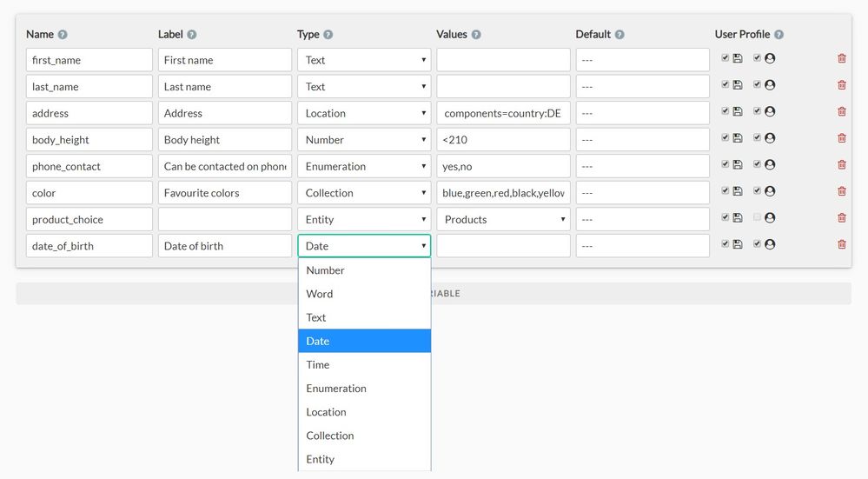Collapse the Date type dropdown for date_of_birth
This screenshot has height=479, width=868.
364,246
